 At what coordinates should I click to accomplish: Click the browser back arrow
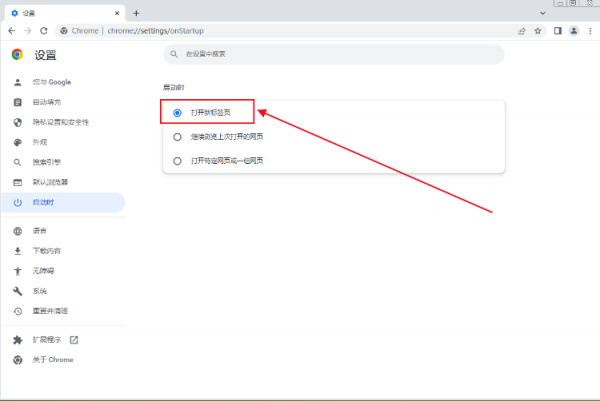pyautogui.click(x=11, y=31)
